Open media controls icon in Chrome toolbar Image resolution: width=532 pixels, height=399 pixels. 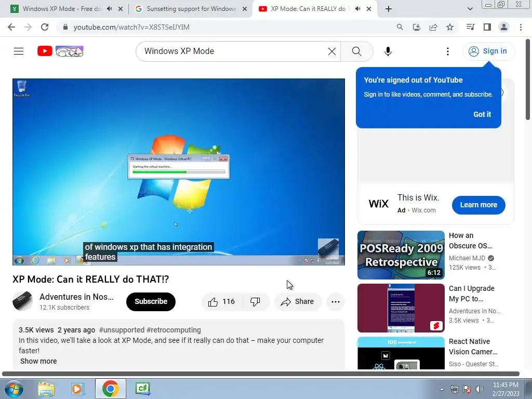pos(470,27)
